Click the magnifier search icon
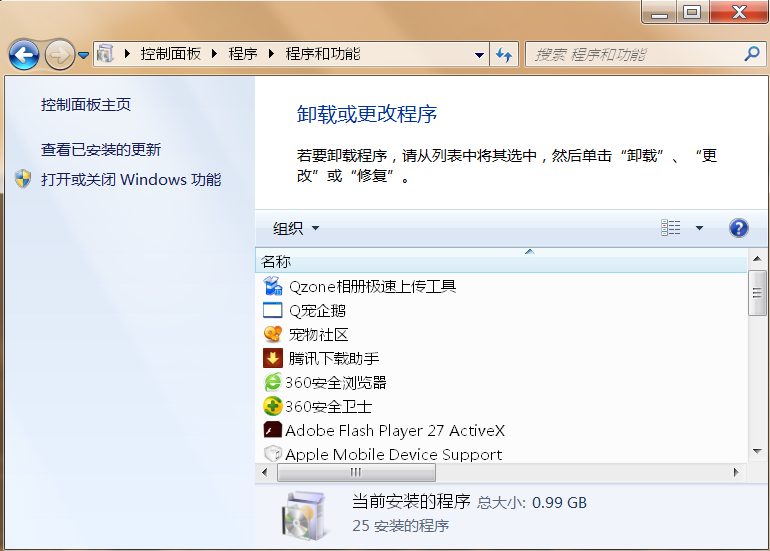This screenshot has width=770, height=551. coord(751,54)
